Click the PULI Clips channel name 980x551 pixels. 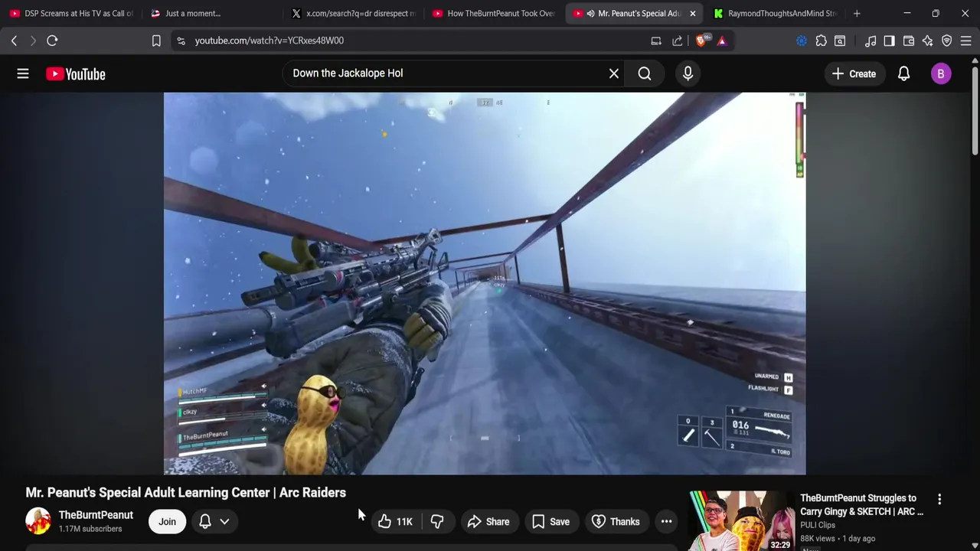(x=818, y=525)
